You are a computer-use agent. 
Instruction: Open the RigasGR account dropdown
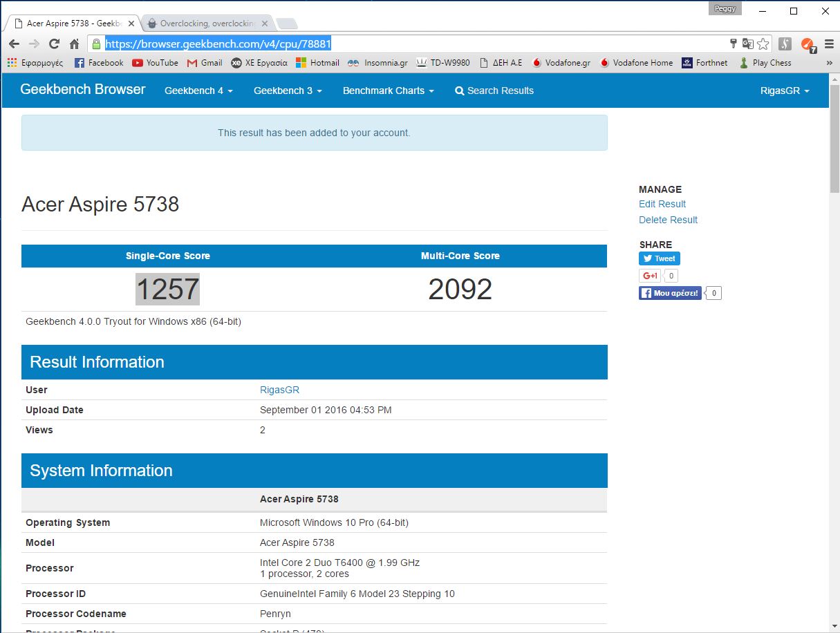click(784, 91)
